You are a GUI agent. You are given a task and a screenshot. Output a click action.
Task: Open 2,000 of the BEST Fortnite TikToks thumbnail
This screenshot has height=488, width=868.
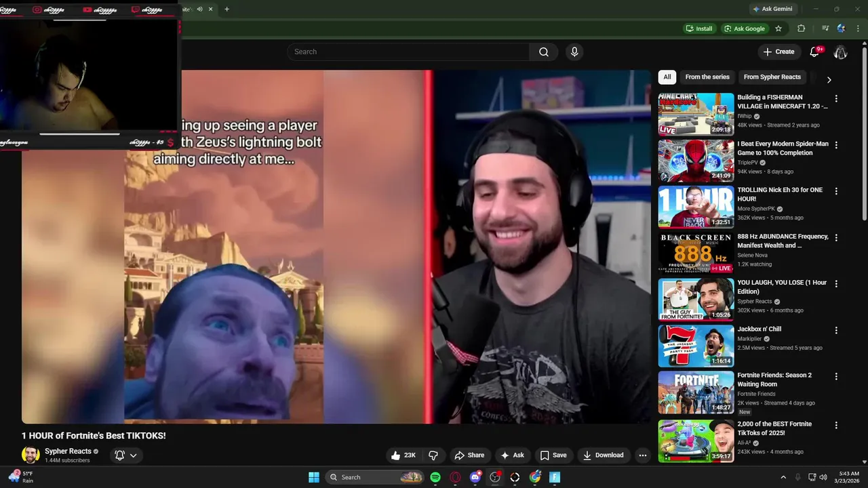(x=696, y=441)
